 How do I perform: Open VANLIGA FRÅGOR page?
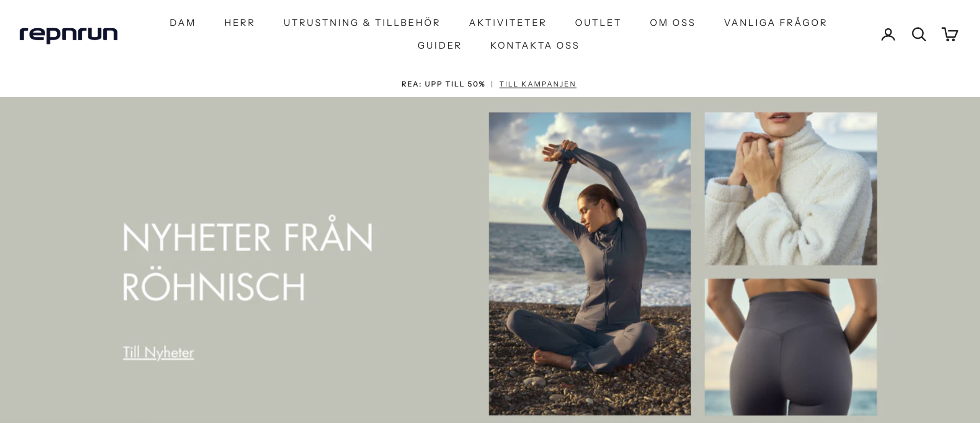pyautogui.click(x=776, y=23)
